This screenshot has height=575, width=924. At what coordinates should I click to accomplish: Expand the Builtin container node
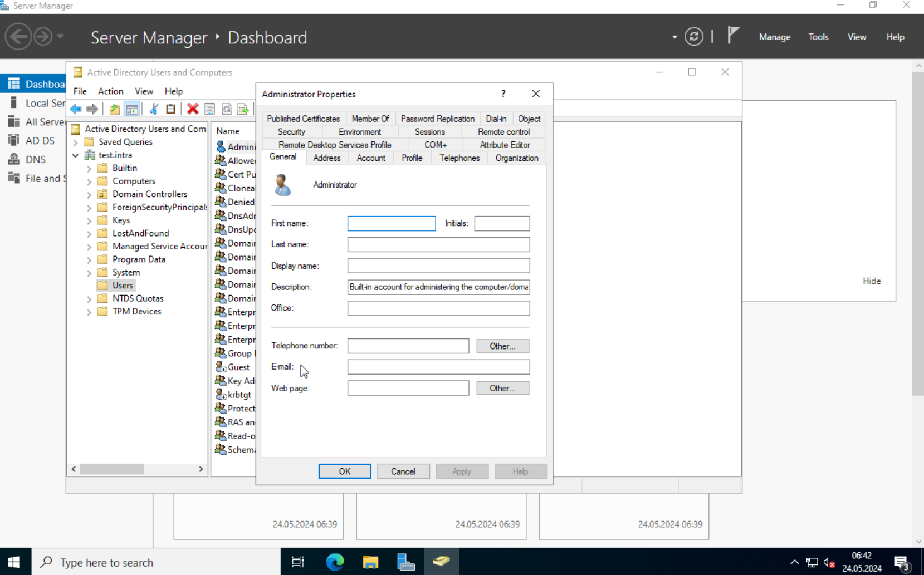click(x=89, y=169)
